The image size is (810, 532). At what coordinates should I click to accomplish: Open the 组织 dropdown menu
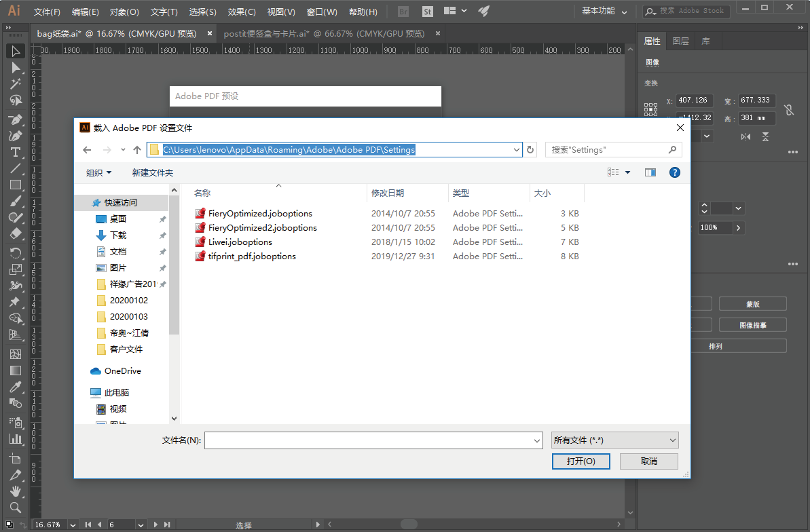point(98,172)
